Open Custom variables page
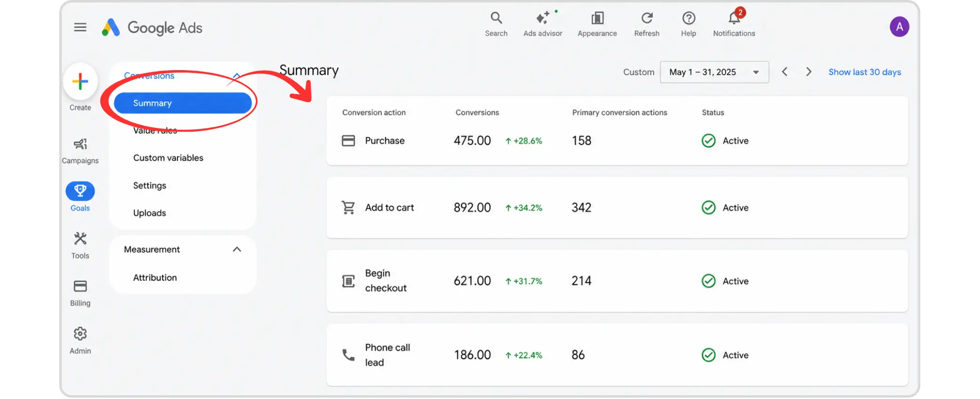The image size is (980, 399). (168, 158)
